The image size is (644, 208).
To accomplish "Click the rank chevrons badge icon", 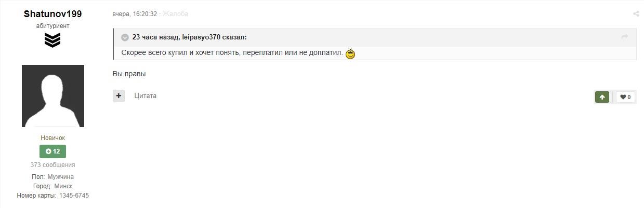I will (52, 40).
